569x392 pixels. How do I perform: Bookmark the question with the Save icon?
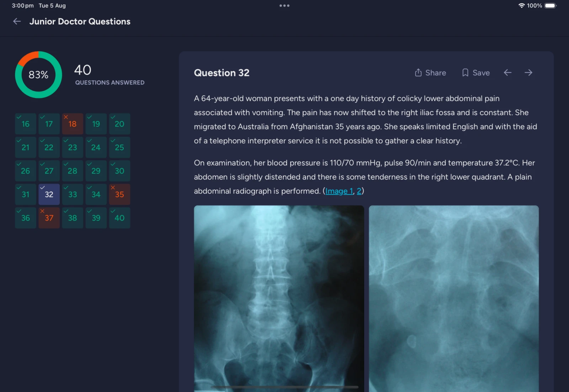pos(465,73)
